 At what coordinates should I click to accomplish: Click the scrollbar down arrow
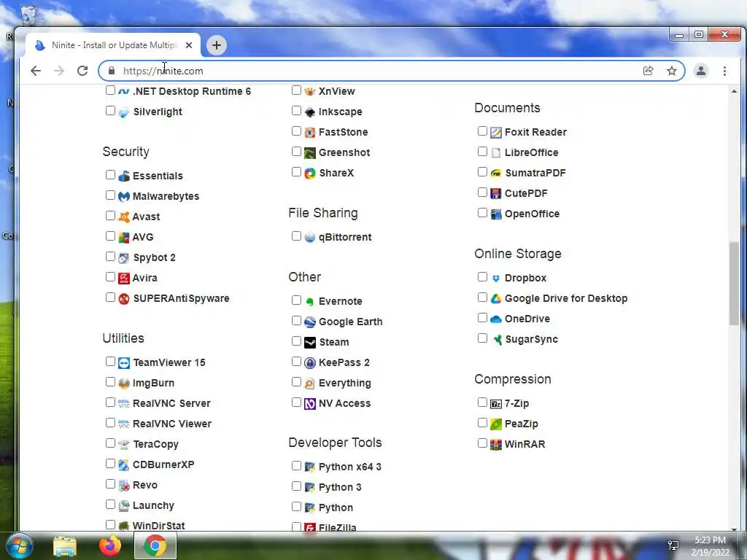(x=734, y=529)
